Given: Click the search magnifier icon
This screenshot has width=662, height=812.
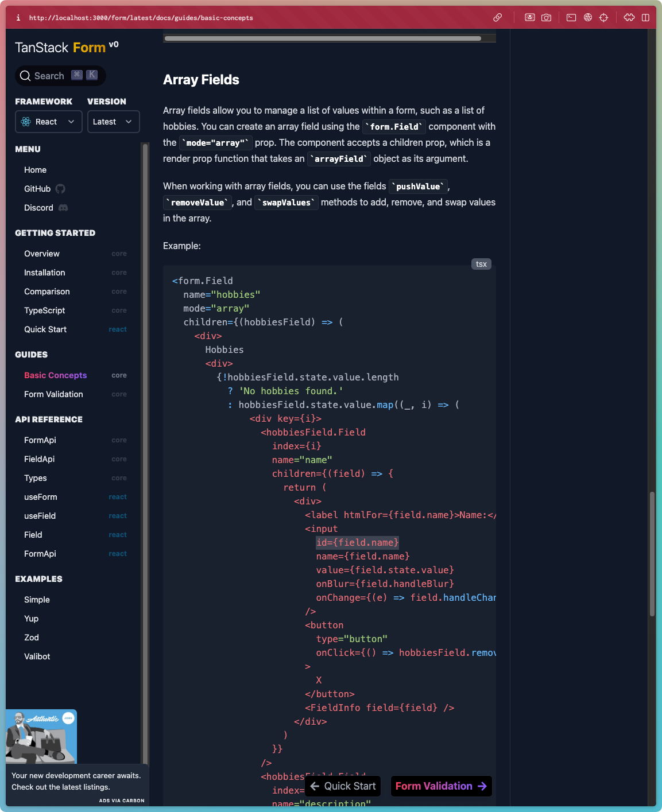Looking at the screenshot, I should (x=25, y=76).
